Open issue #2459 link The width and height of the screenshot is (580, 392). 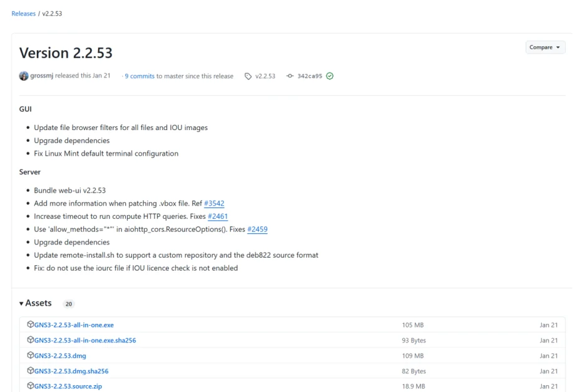[x=257, y=229]
